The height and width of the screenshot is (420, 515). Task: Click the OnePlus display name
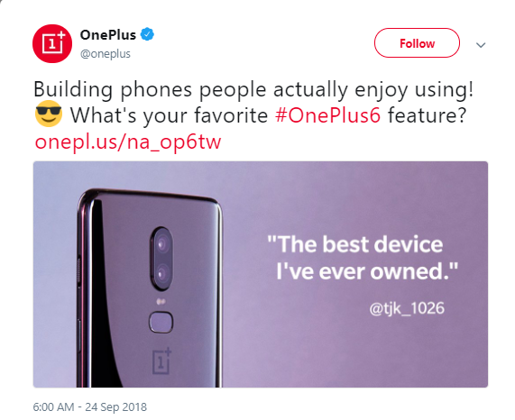[108, 35]
